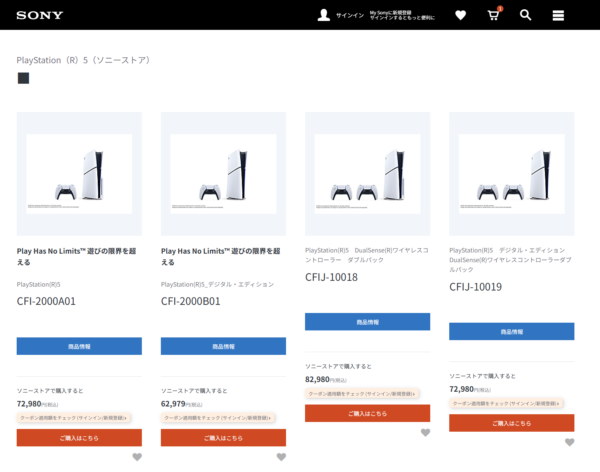This screenshot has width=600, height=472.
Task: Select the dark color swatch
Action: pyautogui.click(x=23, y=78)
